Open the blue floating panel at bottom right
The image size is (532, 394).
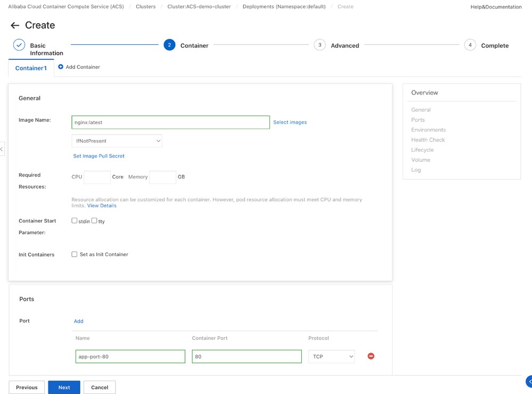tap(528, 381)
